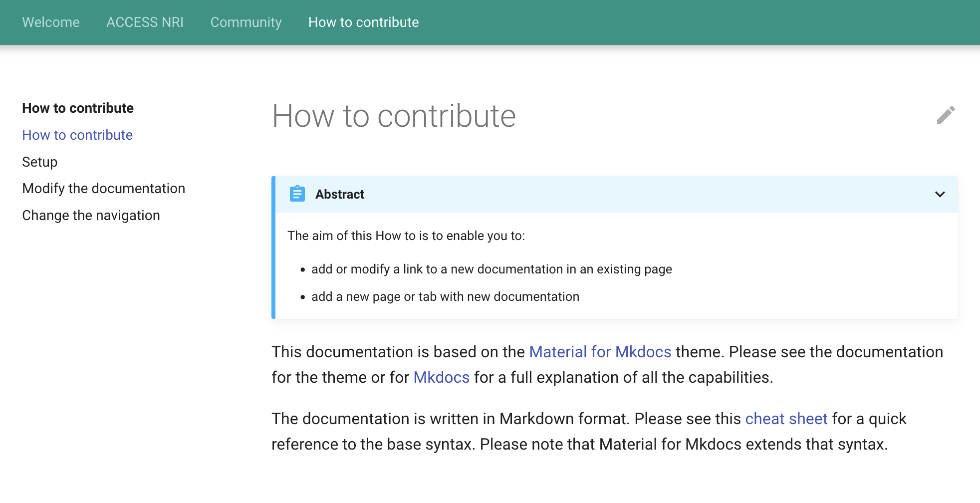The width and height of the screenshot is (980, 503).
Task: Click the blue How to contribute sidebar link
Action: [77, 135]
